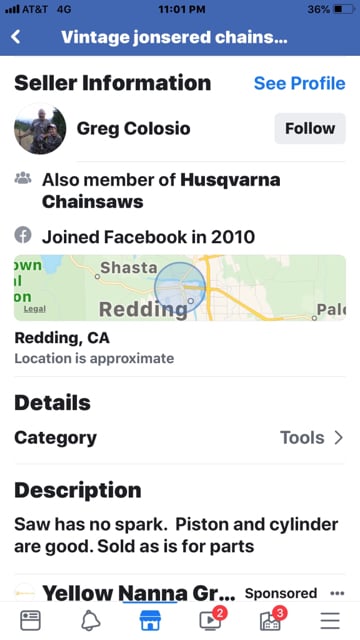
Task: Open the Category row
Action: 180,438
